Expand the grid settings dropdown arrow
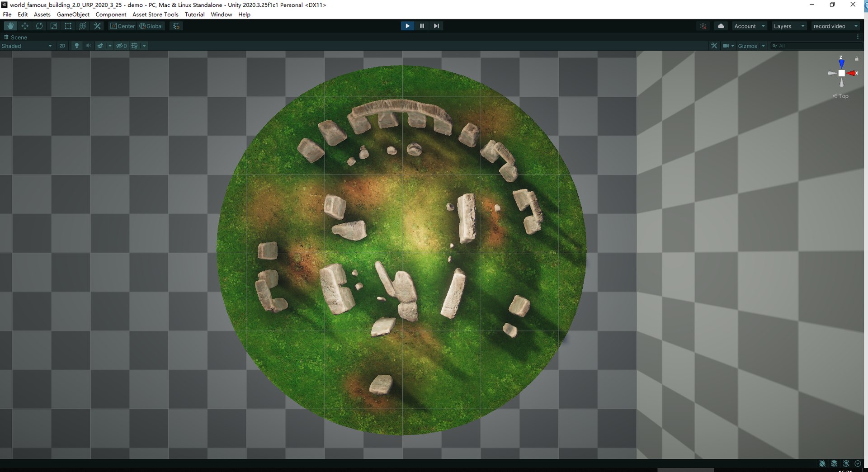The image size is (868, 472). coord(144,46)
